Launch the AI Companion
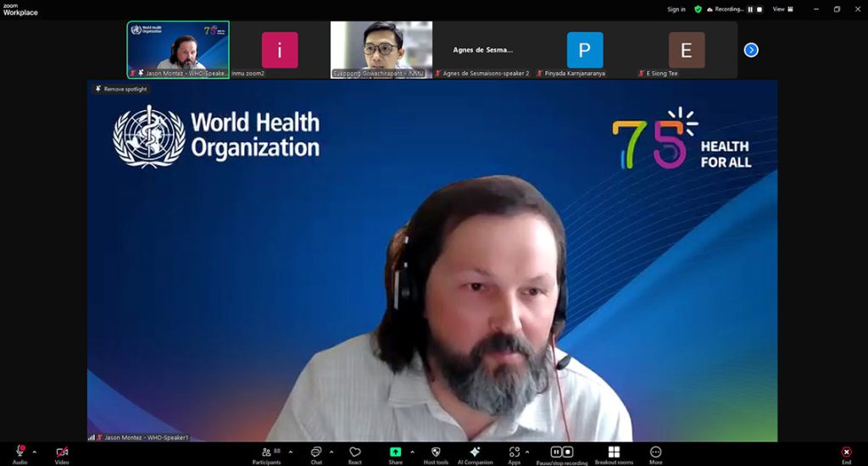The height and width of the screenshot is (466, 868). (x=475, y=453)
